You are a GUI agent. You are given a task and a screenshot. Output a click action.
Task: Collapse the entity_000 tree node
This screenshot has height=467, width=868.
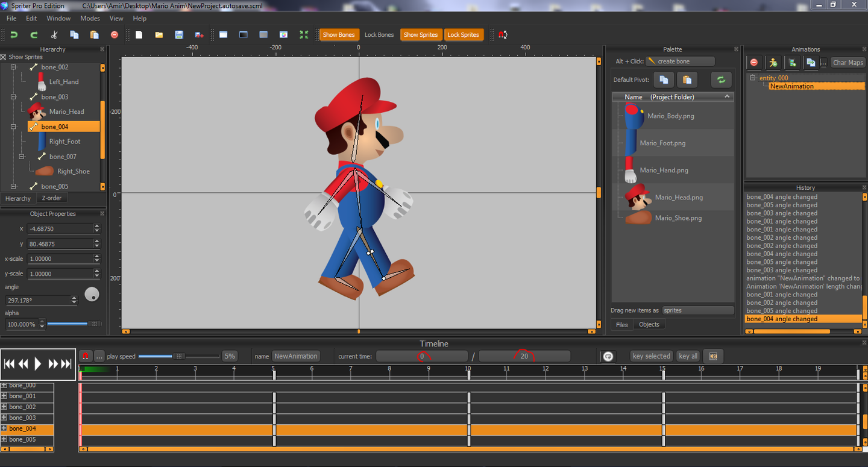[x=753, y=78]
